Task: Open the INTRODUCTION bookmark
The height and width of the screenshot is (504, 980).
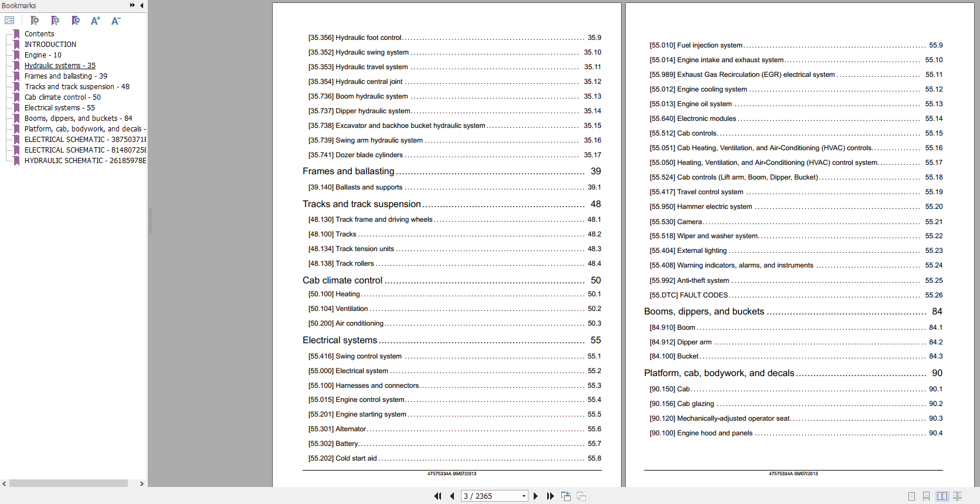Action: [50, 45]
